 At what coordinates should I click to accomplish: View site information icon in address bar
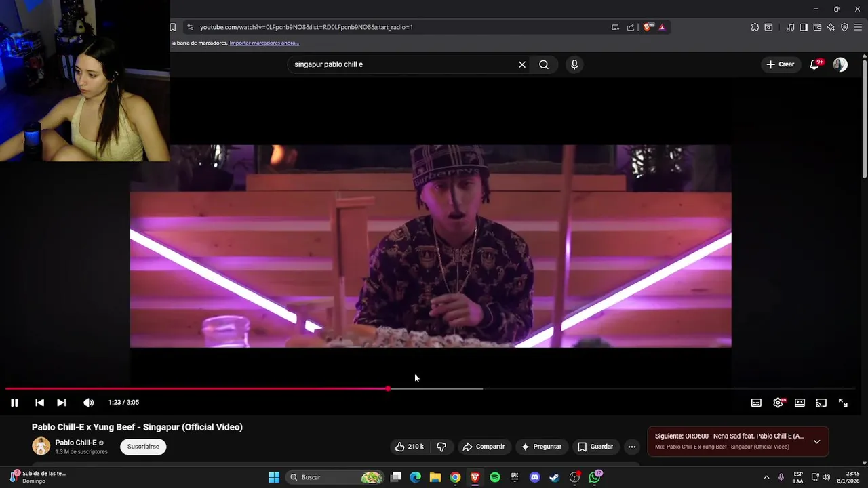(190, 27)
